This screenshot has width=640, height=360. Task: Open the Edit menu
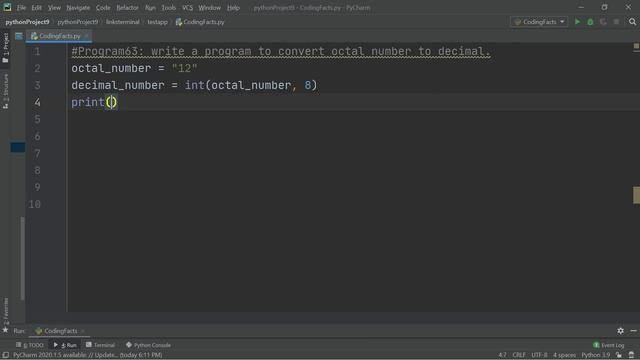coord(37,8)
